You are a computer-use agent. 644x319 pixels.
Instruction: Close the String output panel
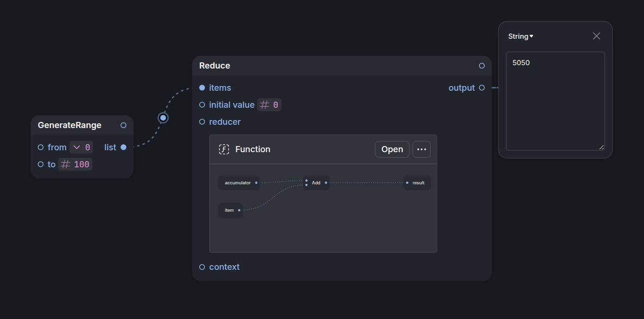[596, 36]
